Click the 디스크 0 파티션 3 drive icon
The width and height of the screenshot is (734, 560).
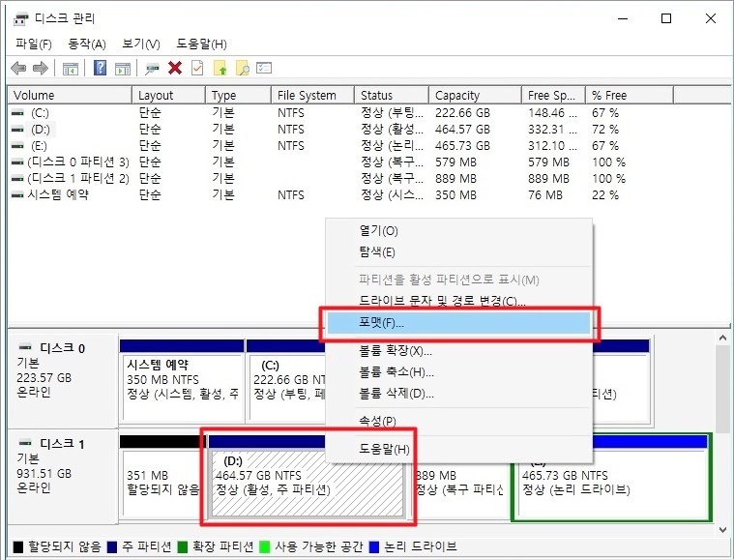click(17, 162)
